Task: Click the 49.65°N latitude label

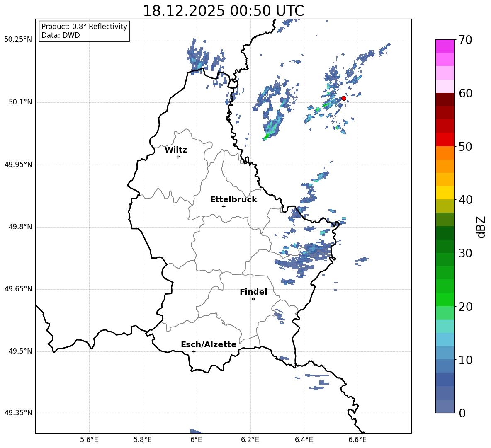Action: (18, 289)
